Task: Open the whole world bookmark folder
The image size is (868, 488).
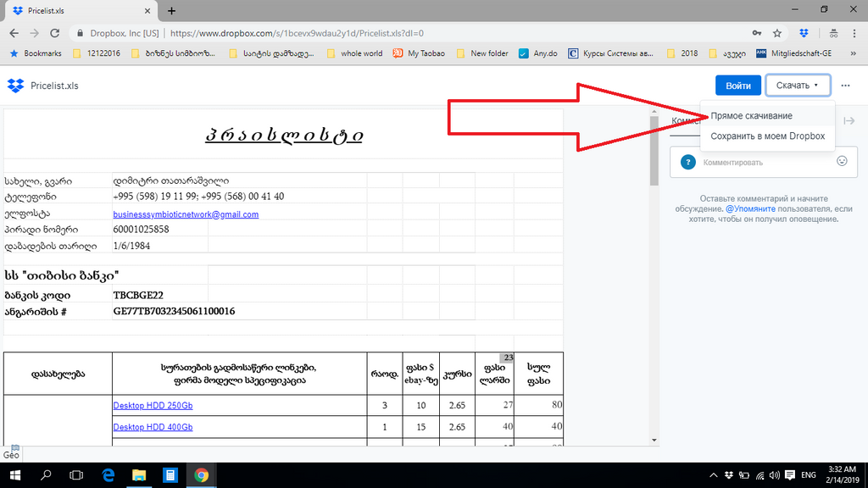Action: [x=355, y=53]
